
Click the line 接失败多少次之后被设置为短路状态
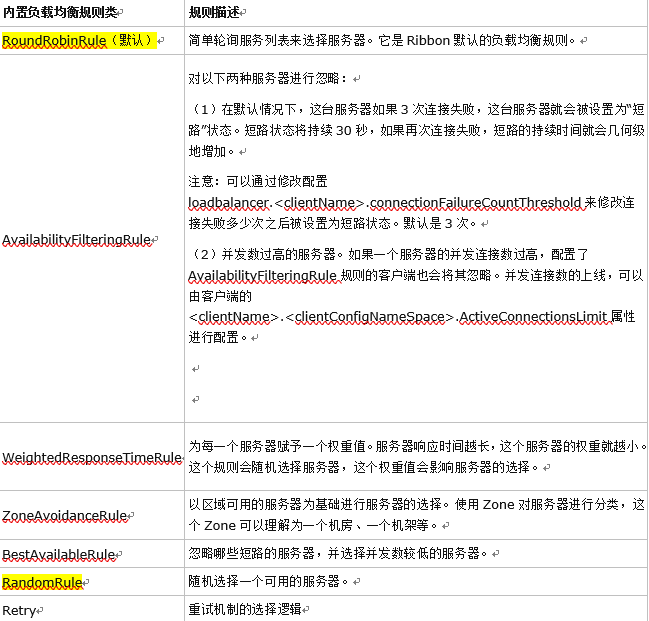click(x=332, y=224)
